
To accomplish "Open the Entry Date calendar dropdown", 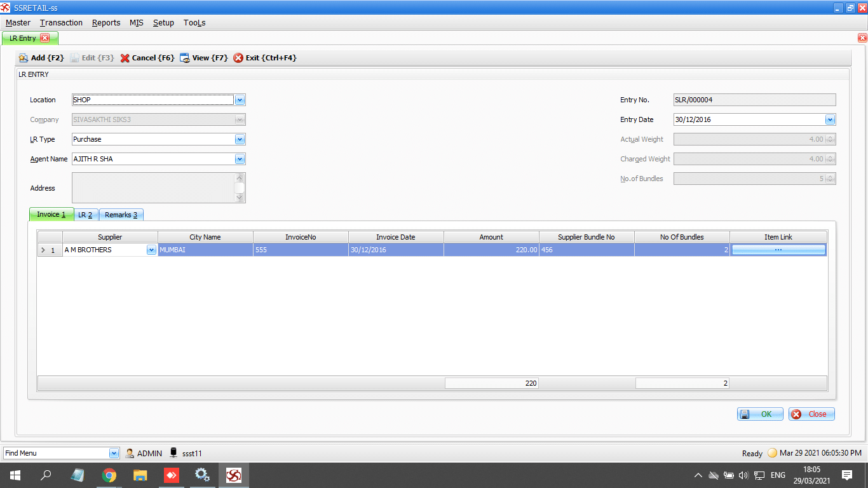I will pos(829,119).
